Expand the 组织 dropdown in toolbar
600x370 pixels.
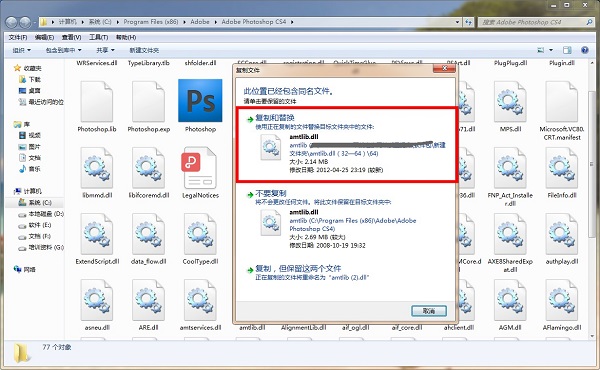click(x=21, y=50)
